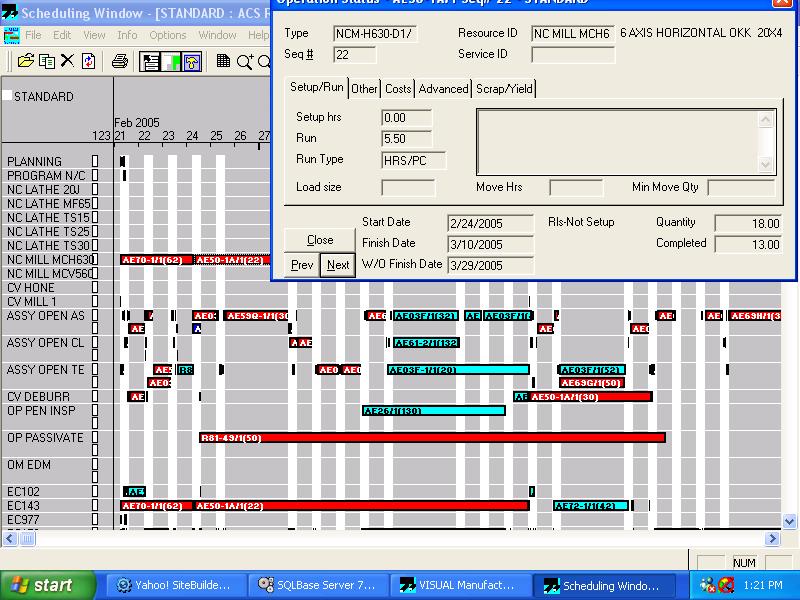800x600 pixels.
Task: Toggle the yellow up-arrow toolbar button
Action: [x=192, y=62]
